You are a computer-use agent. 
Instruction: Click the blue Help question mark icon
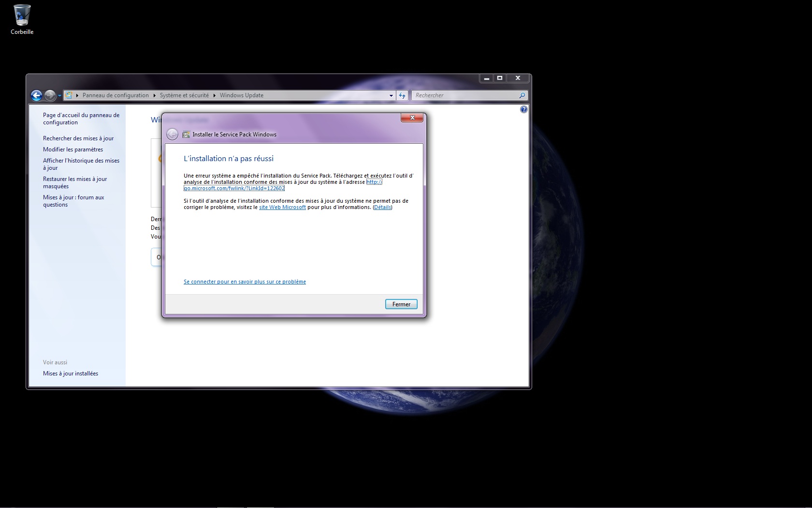523,110
